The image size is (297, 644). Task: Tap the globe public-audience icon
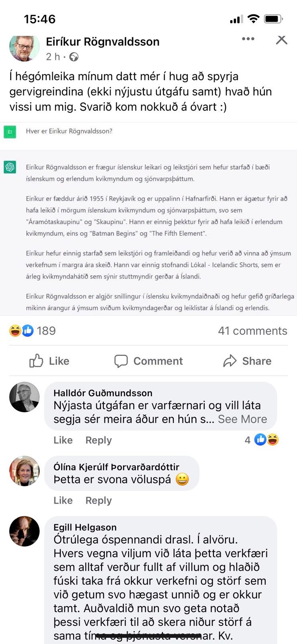(74, 57)
